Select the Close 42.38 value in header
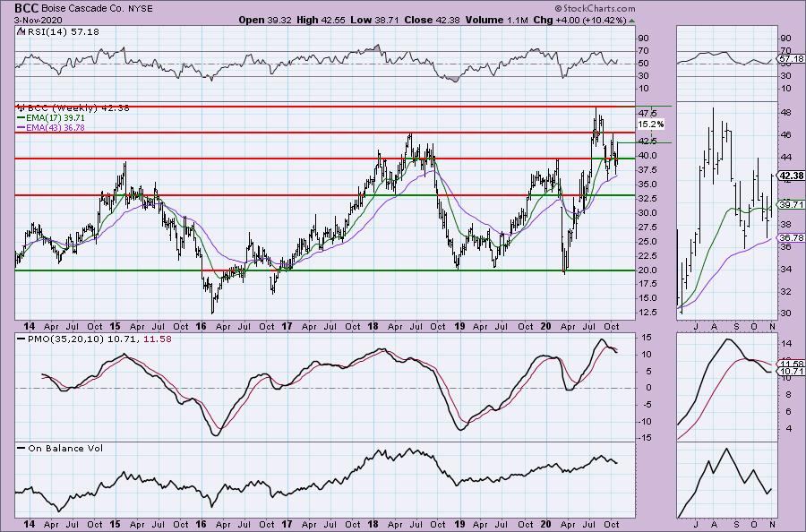 pyautogui.click(x=433, y=20)
